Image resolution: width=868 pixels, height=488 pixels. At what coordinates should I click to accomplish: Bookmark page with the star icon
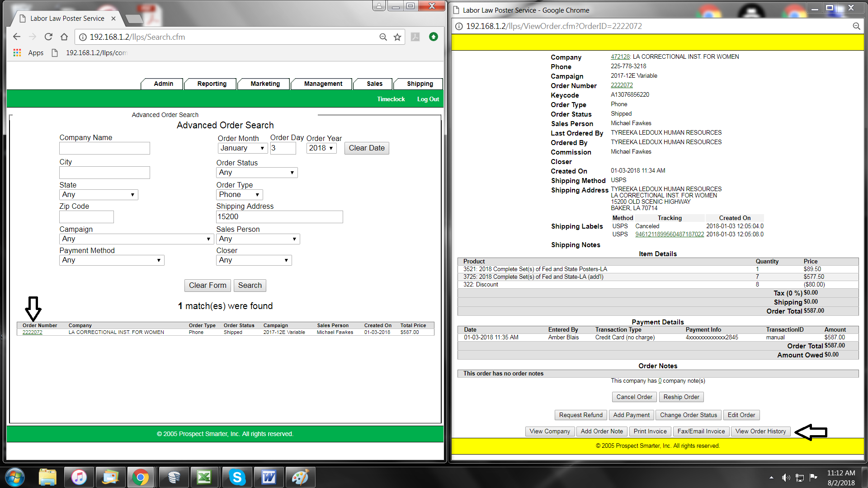pos(397,37)
